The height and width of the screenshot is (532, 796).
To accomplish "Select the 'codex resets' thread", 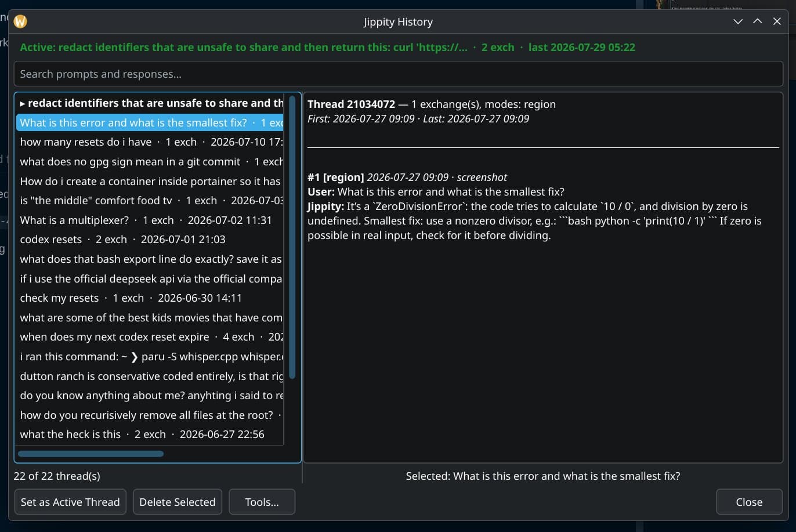I will click(150, 239).
